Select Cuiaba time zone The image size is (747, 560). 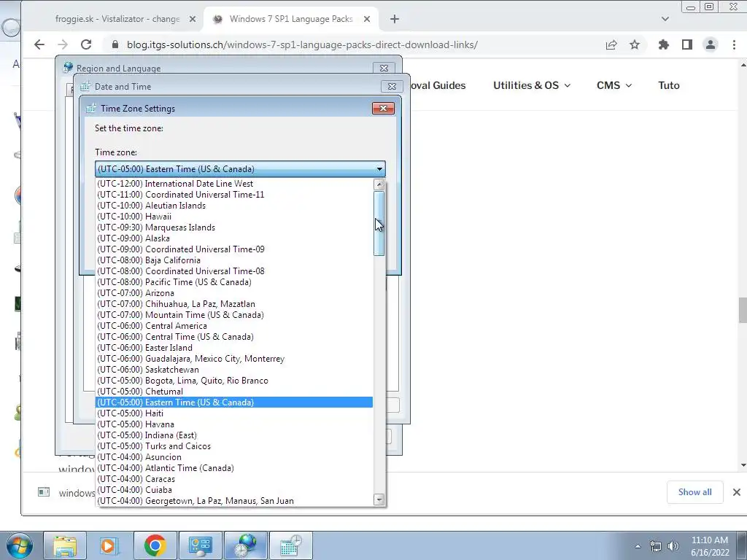[234, 491]
